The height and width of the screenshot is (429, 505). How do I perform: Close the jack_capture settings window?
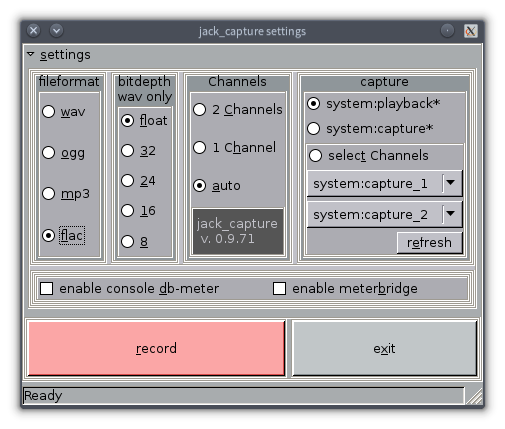click(33, 31)
